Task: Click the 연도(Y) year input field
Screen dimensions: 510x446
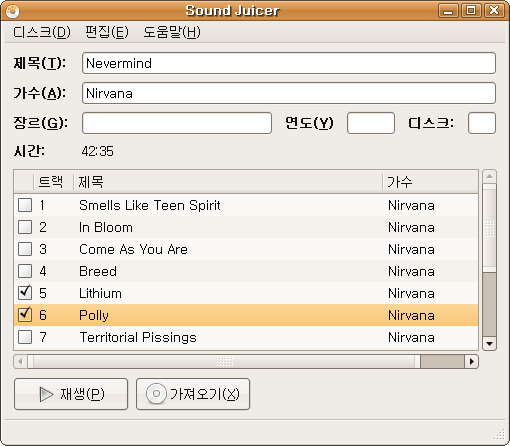Action: (371, 123)
